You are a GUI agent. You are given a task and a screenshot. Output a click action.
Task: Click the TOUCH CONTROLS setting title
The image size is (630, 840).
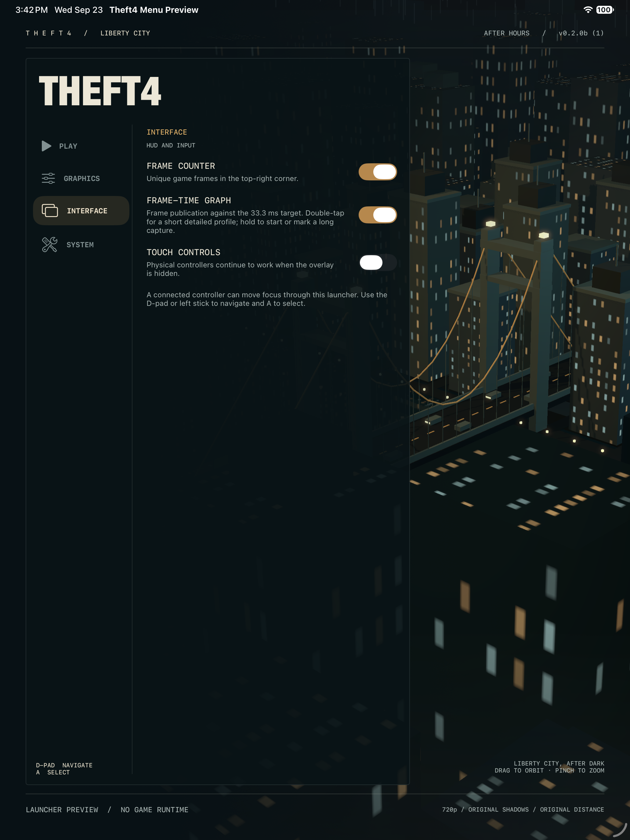183,252
